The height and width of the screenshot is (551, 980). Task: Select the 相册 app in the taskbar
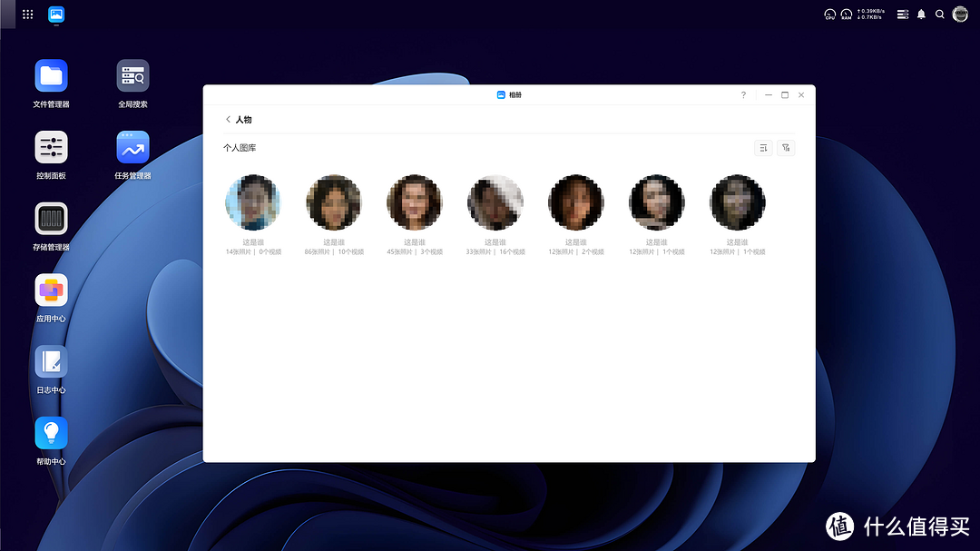pyautogui.click(x=56, y=15)
